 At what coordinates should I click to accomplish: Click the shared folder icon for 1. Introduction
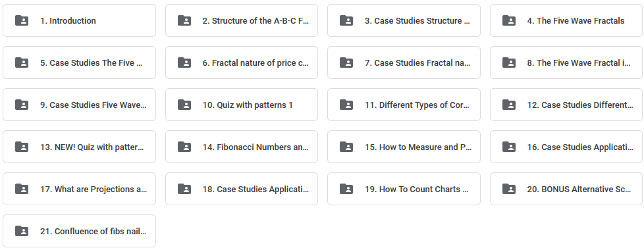click(x=22, y=20)
